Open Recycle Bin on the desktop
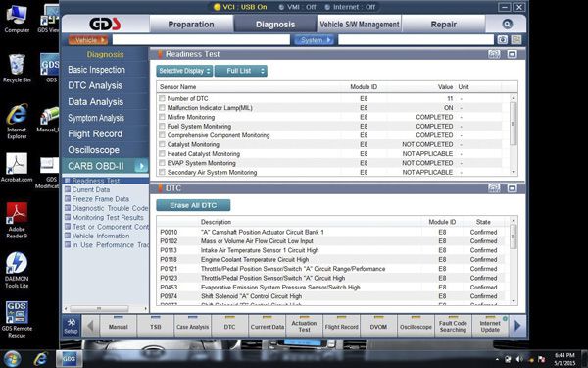588x368 pixels. pos(17,69)
